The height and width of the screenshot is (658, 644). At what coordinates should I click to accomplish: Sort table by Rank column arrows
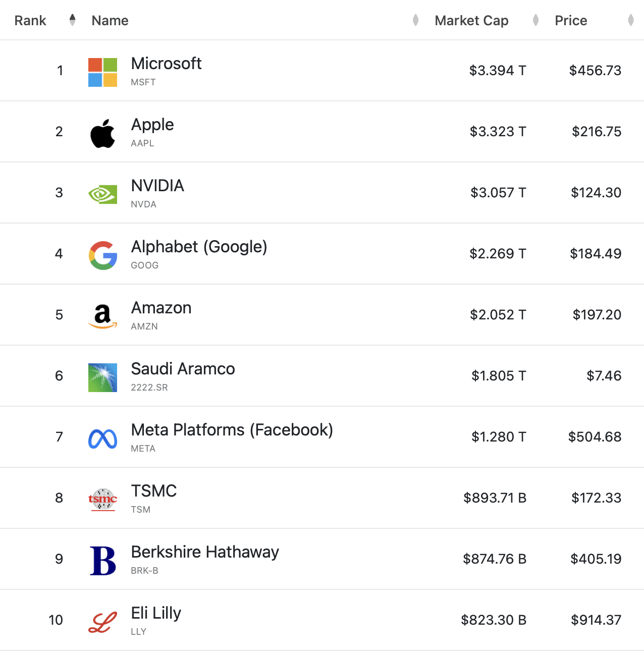tap(72, 20)
